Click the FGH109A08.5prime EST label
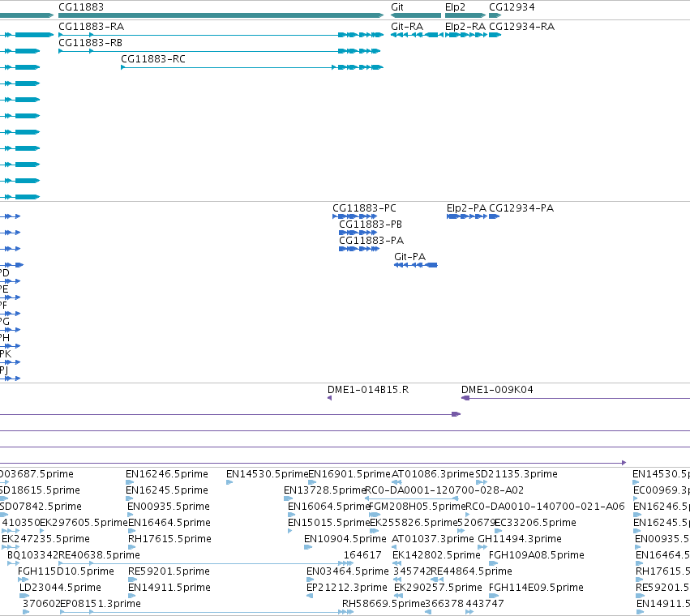This screenshot has height=616, width=690. 537,555
